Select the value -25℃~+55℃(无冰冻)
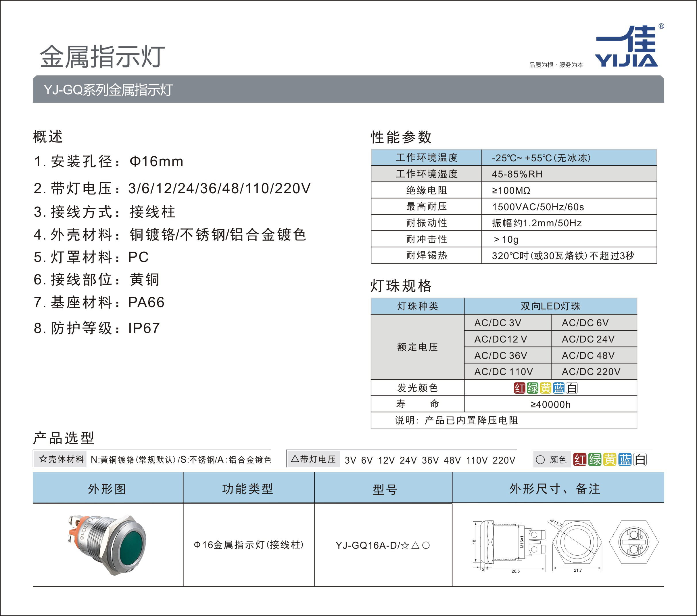697x616 pixels. click(x=541, y=158)
